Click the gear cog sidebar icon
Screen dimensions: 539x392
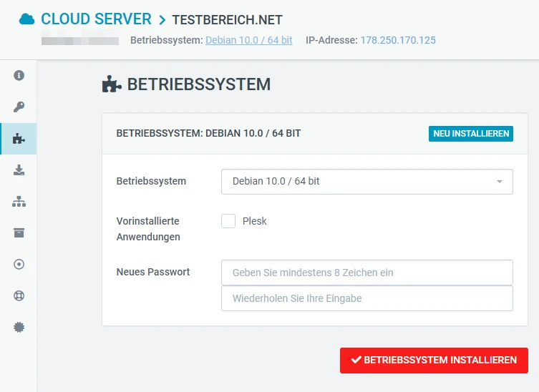[x=19, y=327]
